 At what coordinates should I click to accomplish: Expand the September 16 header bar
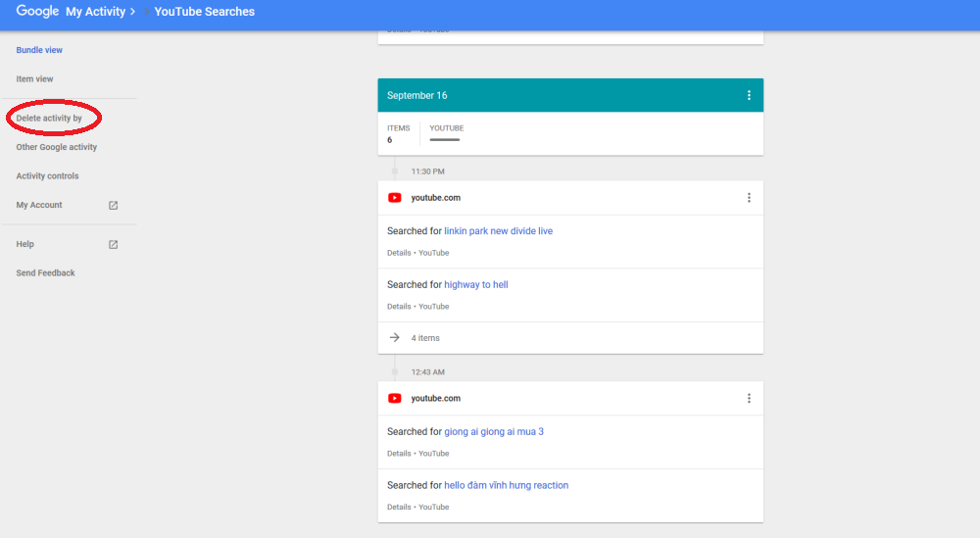570,96
